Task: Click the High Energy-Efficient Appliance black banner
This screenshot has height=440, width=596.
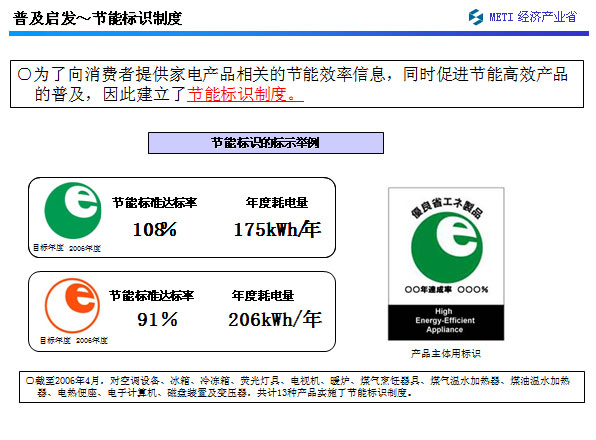Action: [x=446, y=322]
